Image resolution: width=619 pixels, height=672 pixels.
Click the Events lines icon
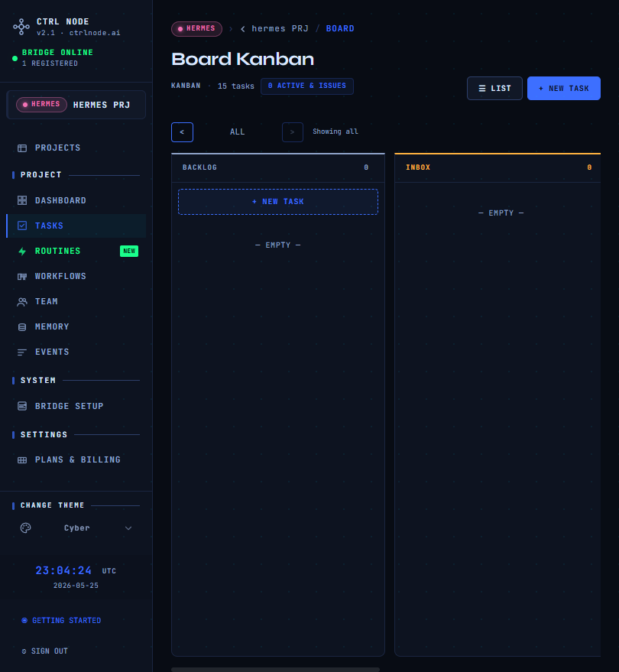pos(22,352)
